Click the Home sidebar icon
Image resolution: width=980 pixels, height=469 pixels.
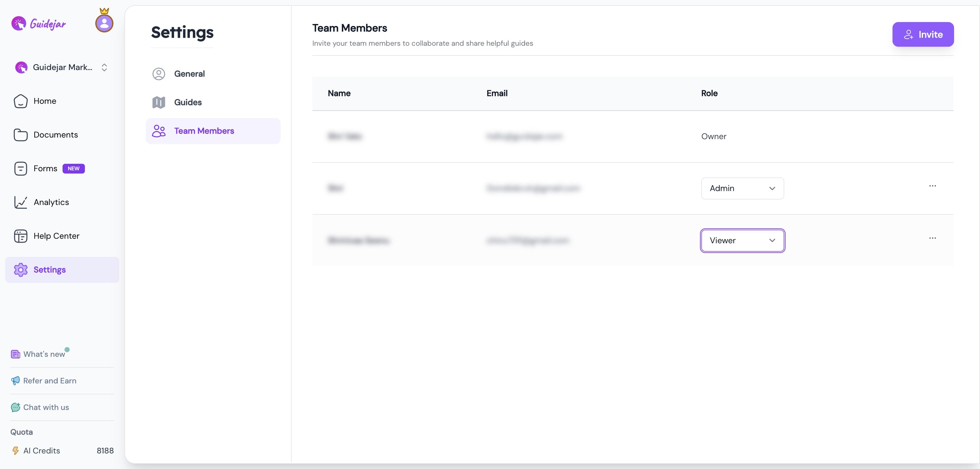[20, 101]
